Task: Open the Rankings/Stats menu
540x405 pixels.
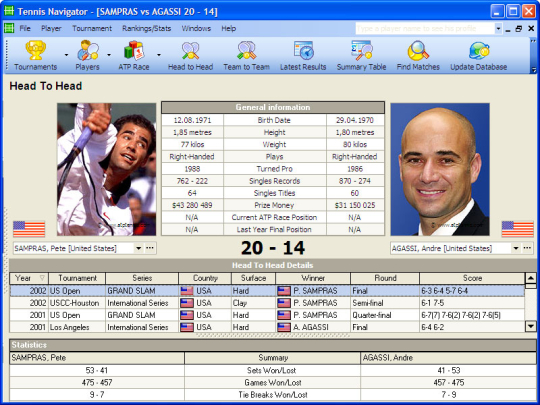Action: pos(147,29)
